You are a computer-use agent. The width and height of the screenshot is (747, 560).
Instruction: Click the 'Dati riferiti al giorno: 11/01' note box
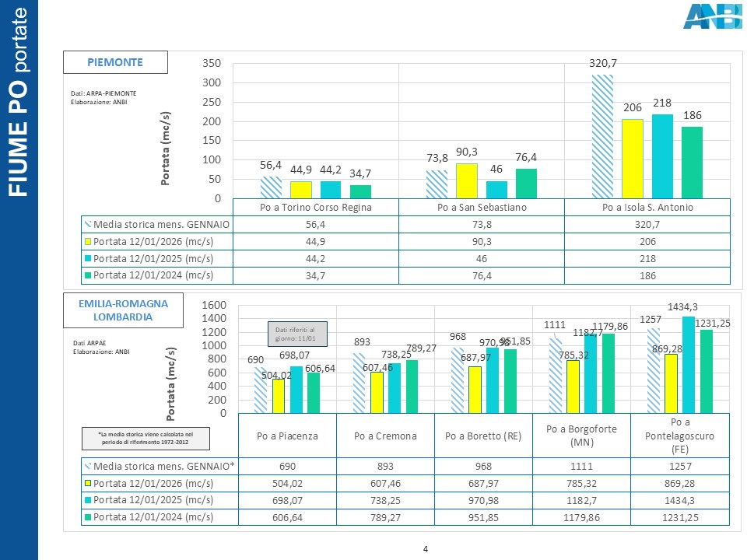coord(297,334)
